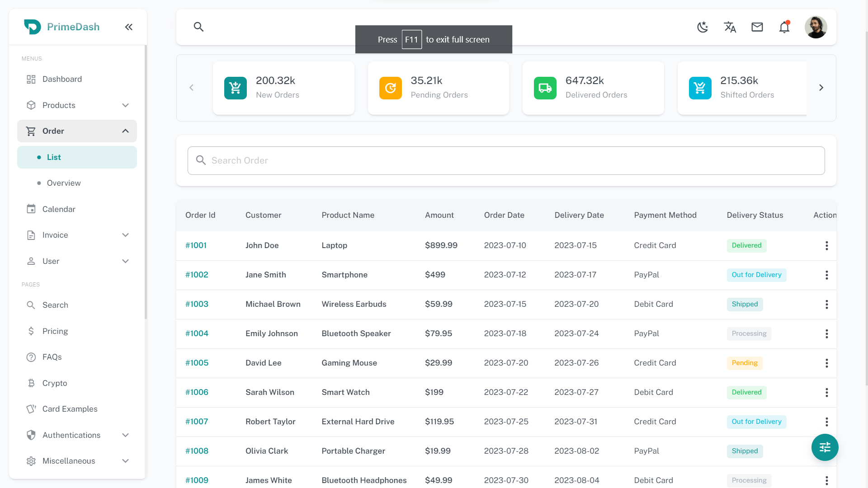Viewport: 868px width, 488px height.
Task: Click the New Orders cart icon
Action: (236, 88)
